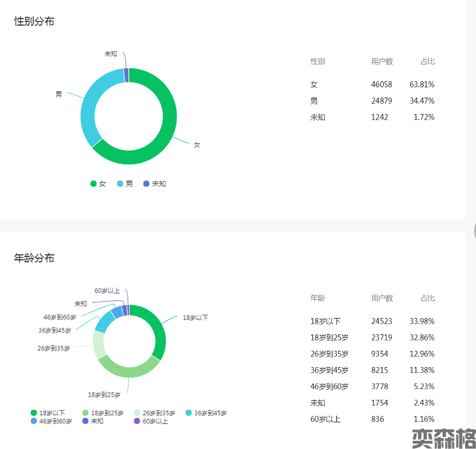
Task: Click the 年龄分布 section title
Action: pyautogui.click(x=34, y=258)
